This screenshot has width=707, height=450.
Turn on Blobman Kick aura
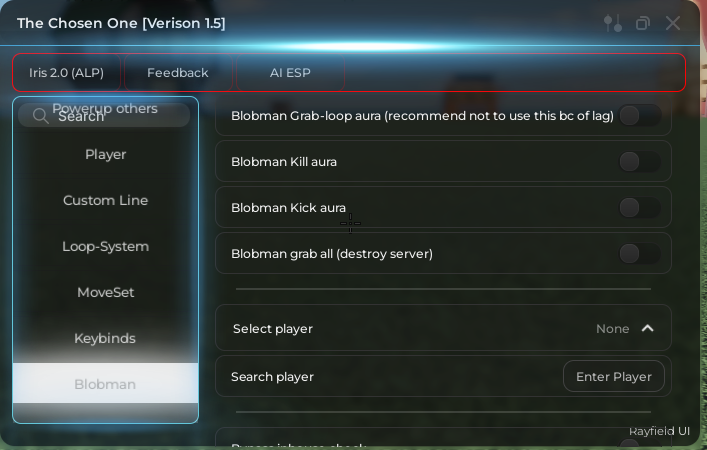pyautogui.click(x=640, y=207)
